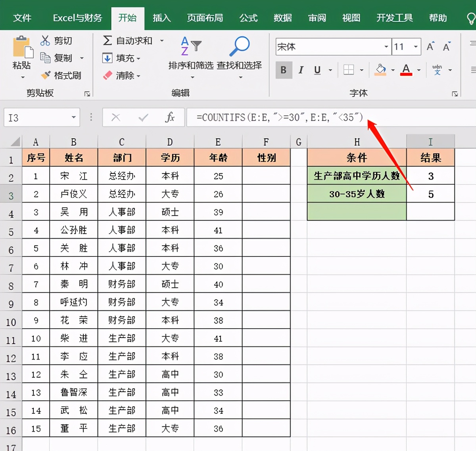
Task: Switch to 页面布局 tab
Action: pyautogui.click(x=205, y=18)
